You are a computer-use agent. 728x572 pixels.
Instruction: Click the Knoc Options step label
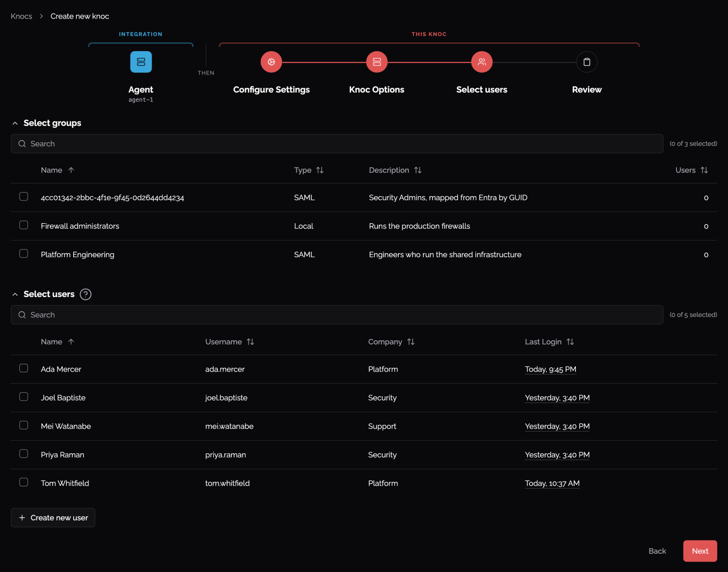[x=377, y=90]
